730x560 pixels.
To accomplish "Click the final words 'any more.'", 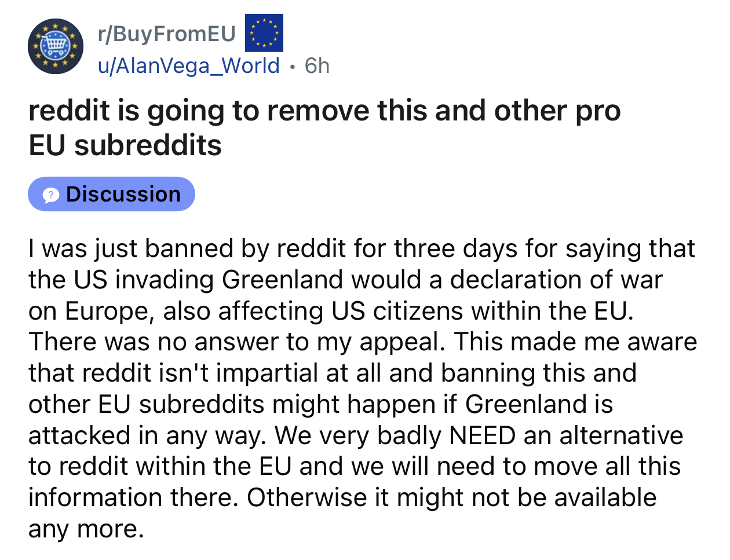I will pyautogui.click(x=86, y=529).
